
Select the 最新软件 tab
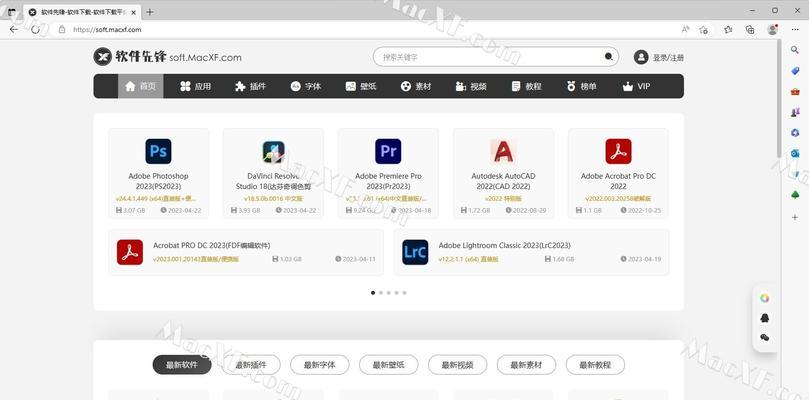[x=182, y=365]
